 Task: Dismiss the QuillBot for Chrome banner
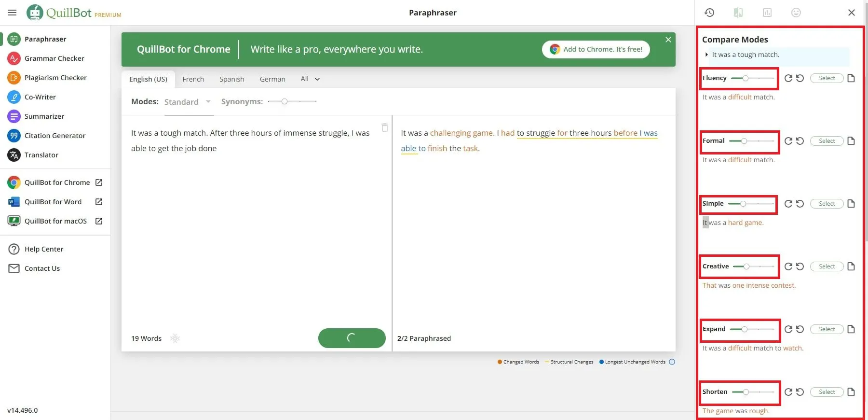(x=668, y=40)
